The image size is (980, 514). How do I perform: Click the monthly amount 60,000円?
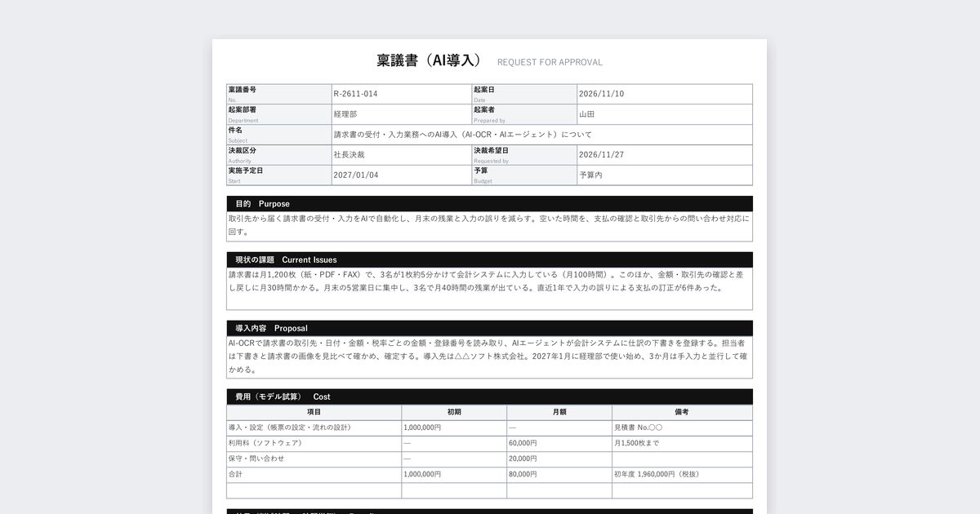coord(523,443)
